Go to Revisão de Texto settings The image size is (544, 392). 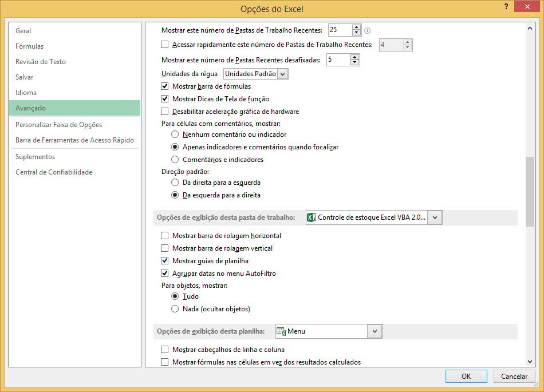pyautogui.click(x=74, y=62)
